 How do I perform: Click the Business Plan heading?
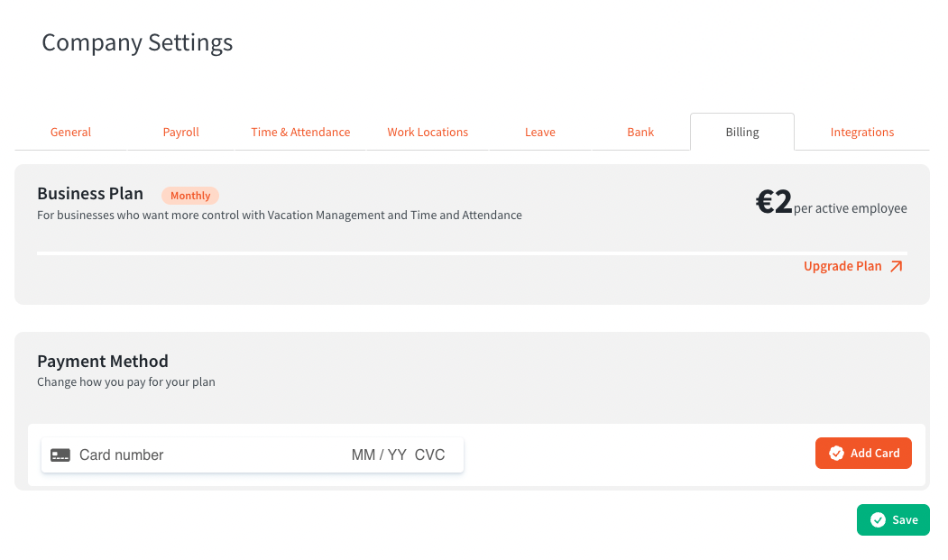[90, 194]
